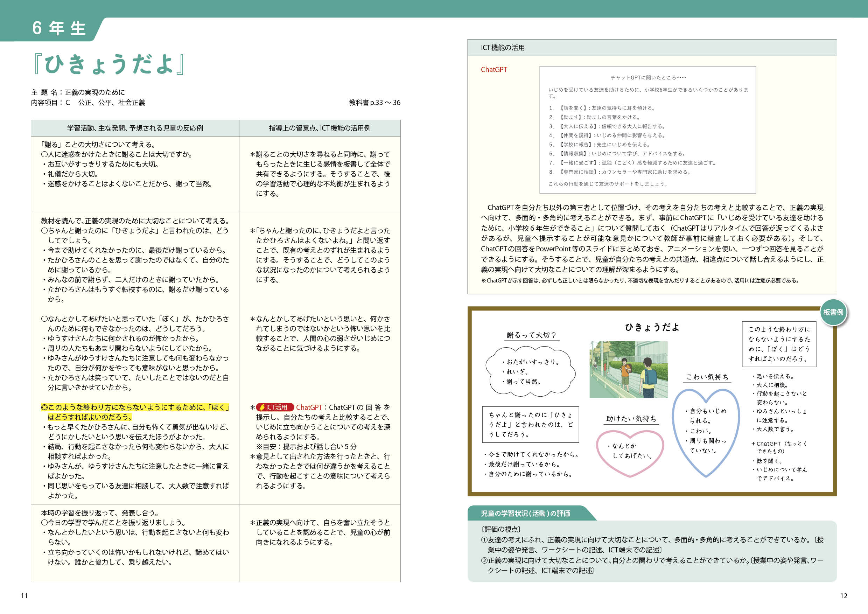
Task: Click page number 12
Action: (843, 596)
